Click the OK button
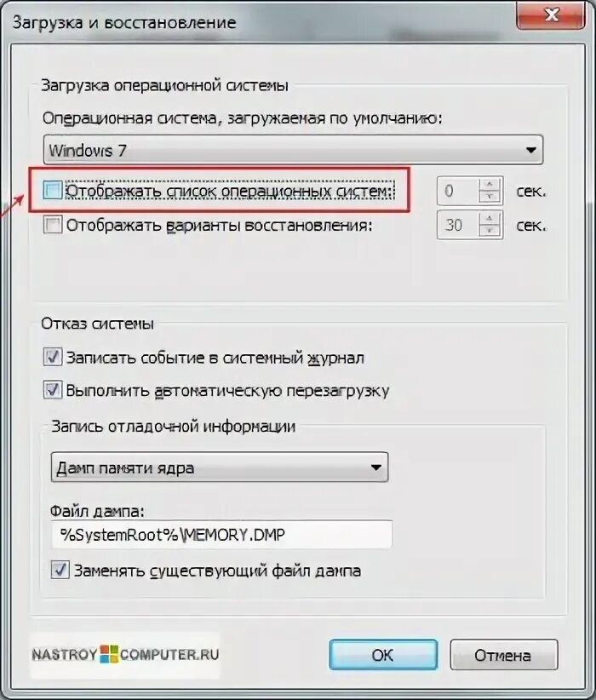This screenshot has height=700, width=596. point(383,655)
